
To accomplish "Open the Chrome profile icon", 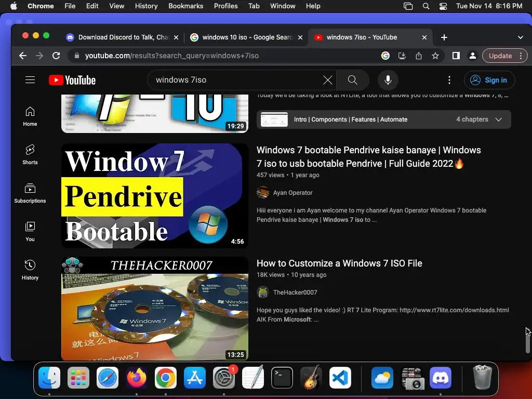I will (472, 56).
